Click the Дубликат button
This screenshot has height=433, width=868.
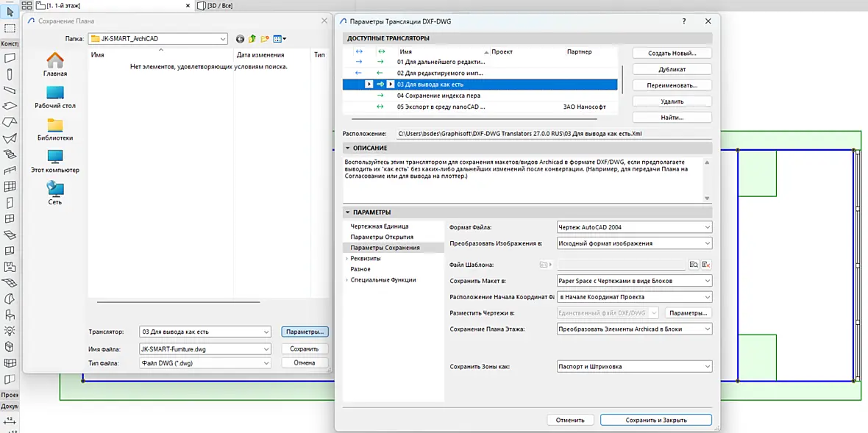tap(672, 70)
